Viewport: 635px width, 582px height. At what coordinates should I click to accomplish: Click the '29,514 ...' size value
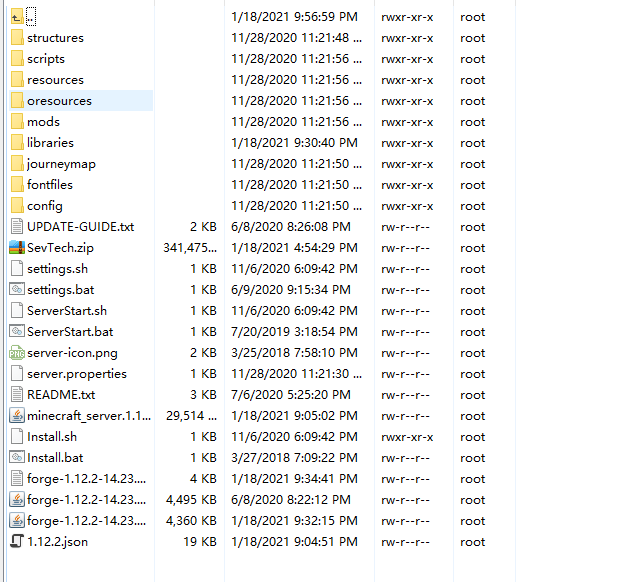(x=192, y=416)
